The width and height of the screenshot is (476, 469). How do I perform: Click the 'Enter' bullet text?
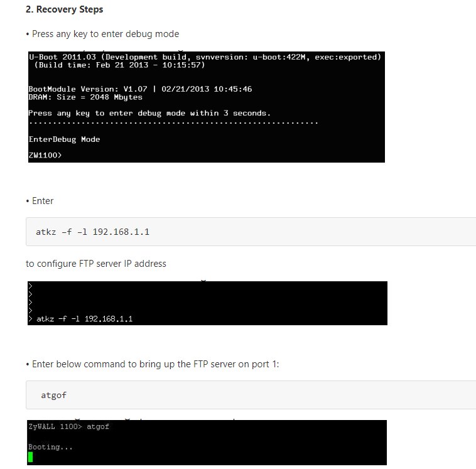40,201
